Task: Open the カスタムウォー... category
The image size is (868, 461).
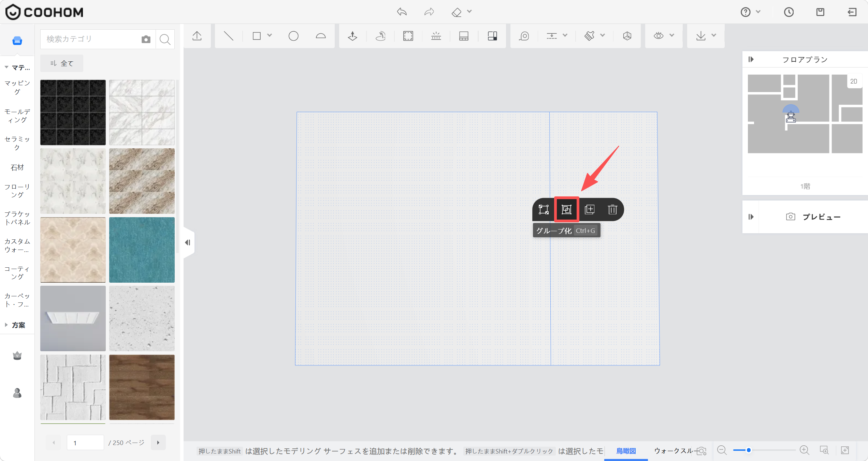Action: pyautogui.click(x=17, y=246)
